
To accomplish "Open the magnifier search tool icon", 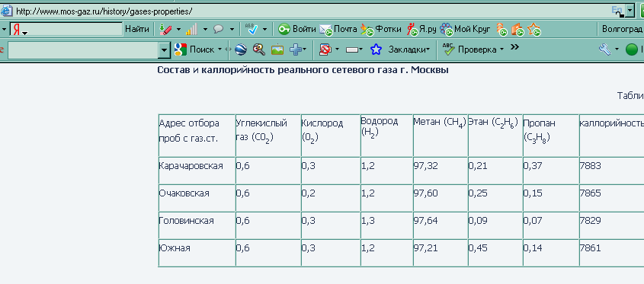I will tap(259, 49).
